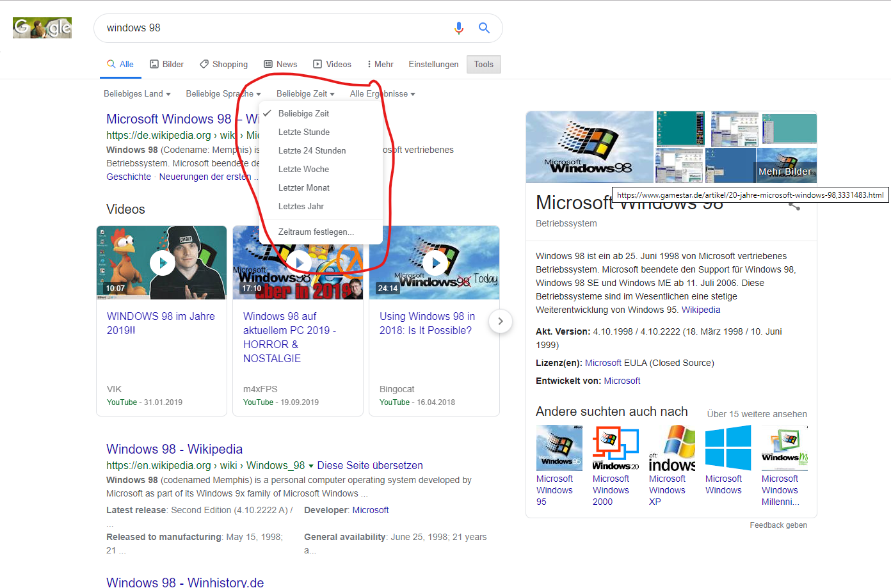The height and width of the screenshot is (588, 891).
Task: Open Developer Microsoft link in result
Action: [371, 510]
